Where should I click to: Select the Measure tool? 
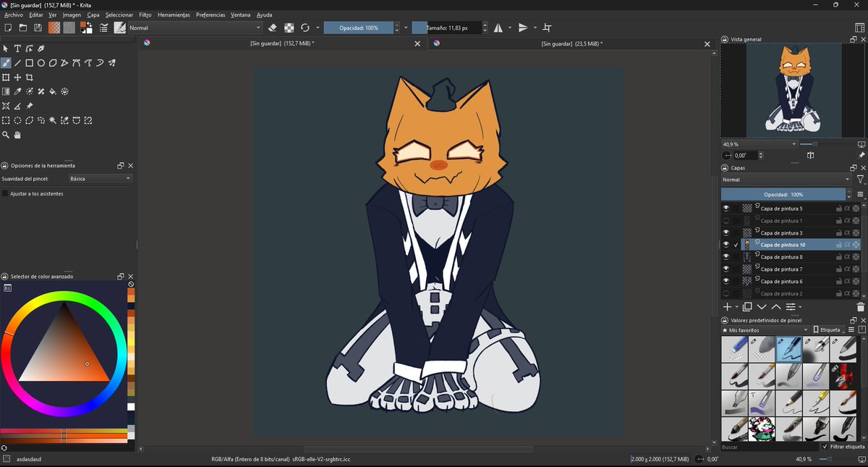17,106
